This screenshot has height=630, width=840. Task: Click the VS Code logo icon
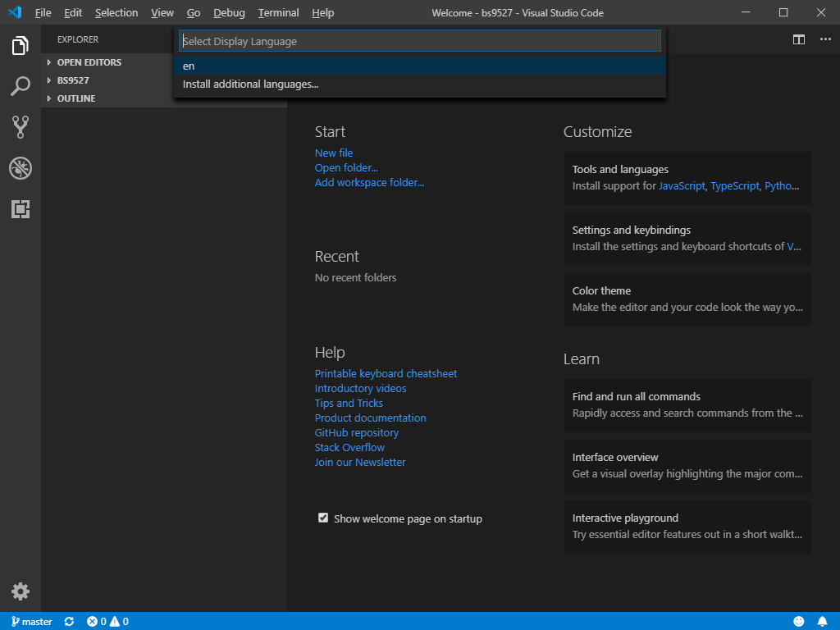point(15,12)
